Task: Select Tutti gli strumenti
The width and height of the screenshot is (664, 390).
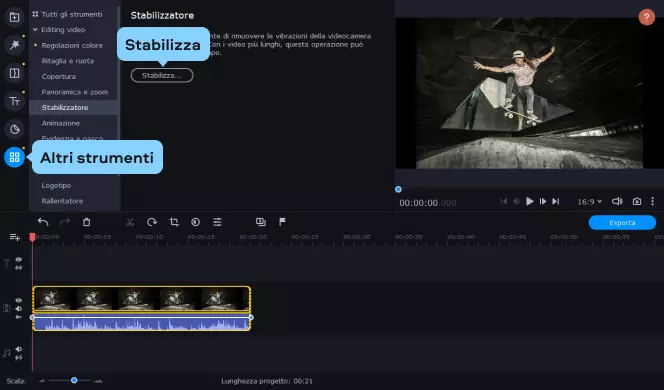Action: pos(72,14)
